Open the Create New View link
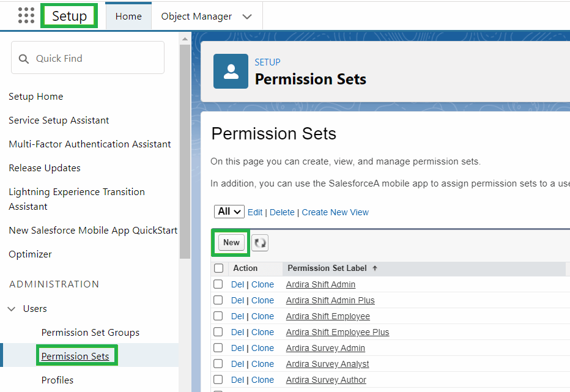This screenshot has height=392, width=570. (x=335, y=212)
